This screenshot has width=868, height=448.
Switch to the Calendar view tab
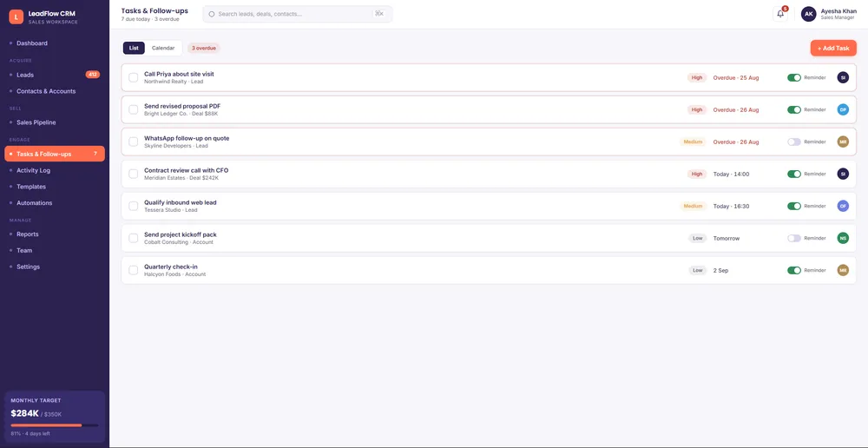point(163,48)
